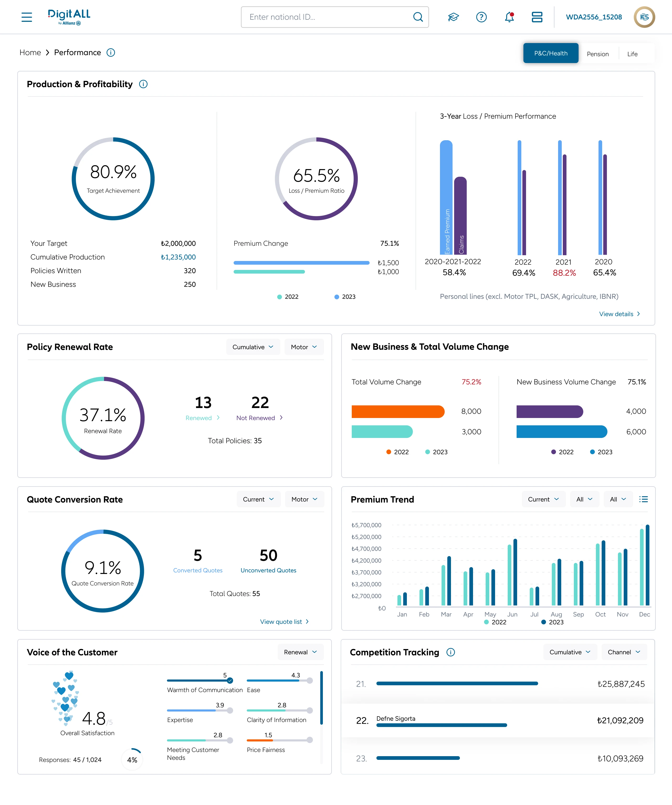Open the notifications bell
The image size is (672, 805).
[x=510, y=17]
